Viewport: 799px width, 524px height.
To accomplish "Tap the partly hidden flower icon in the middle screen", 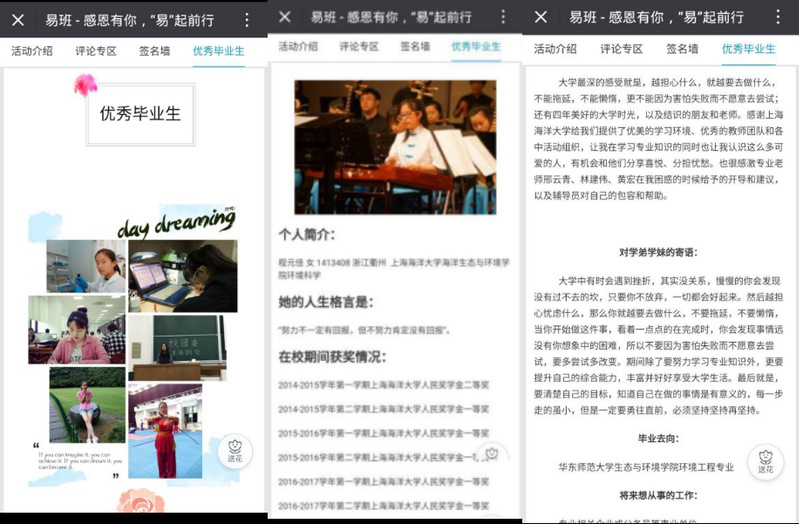I will click(x=491, y=454).
